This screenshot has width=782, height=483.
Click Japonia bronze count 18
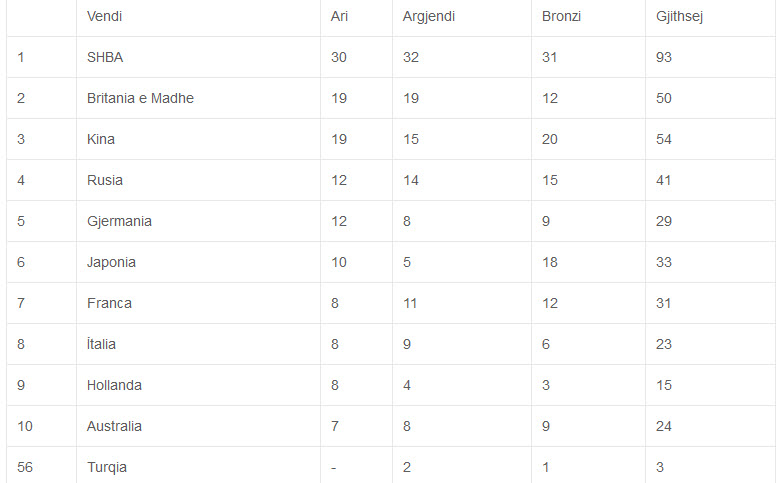pyautogui.click(x=550, y=262)
